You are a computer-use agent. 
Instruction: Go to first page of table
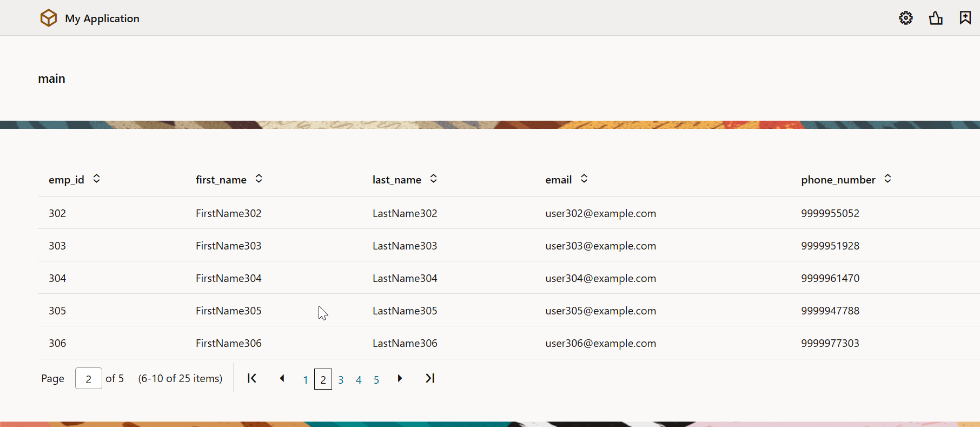(x=252, y=378)
